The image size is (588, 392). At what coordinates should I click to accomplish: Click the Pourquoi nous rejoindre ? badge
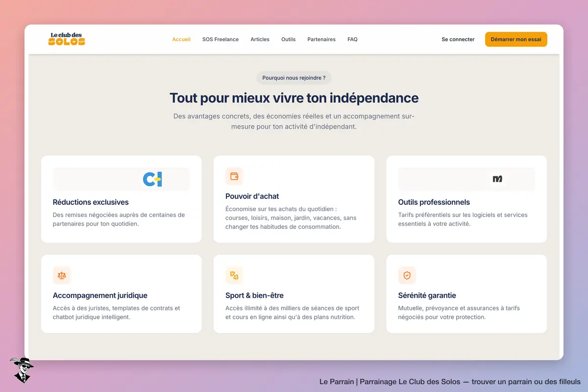[x=294, y=78]
